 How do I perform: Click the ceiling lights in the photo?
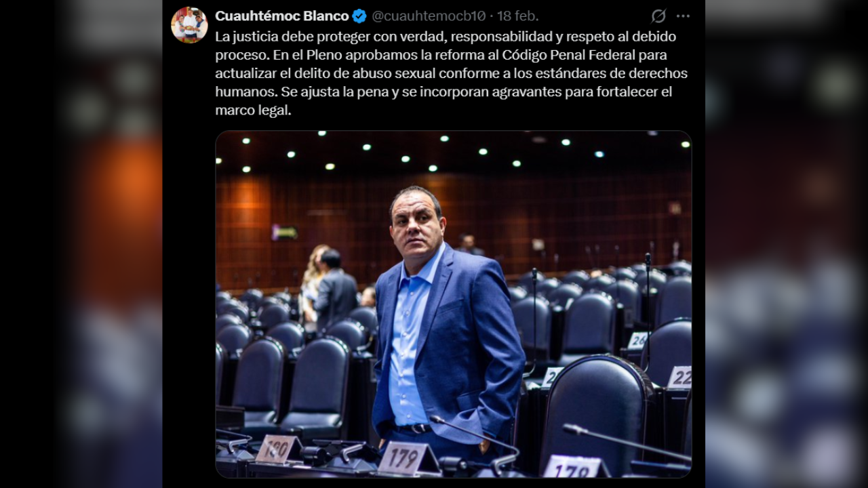click(454, 152)
